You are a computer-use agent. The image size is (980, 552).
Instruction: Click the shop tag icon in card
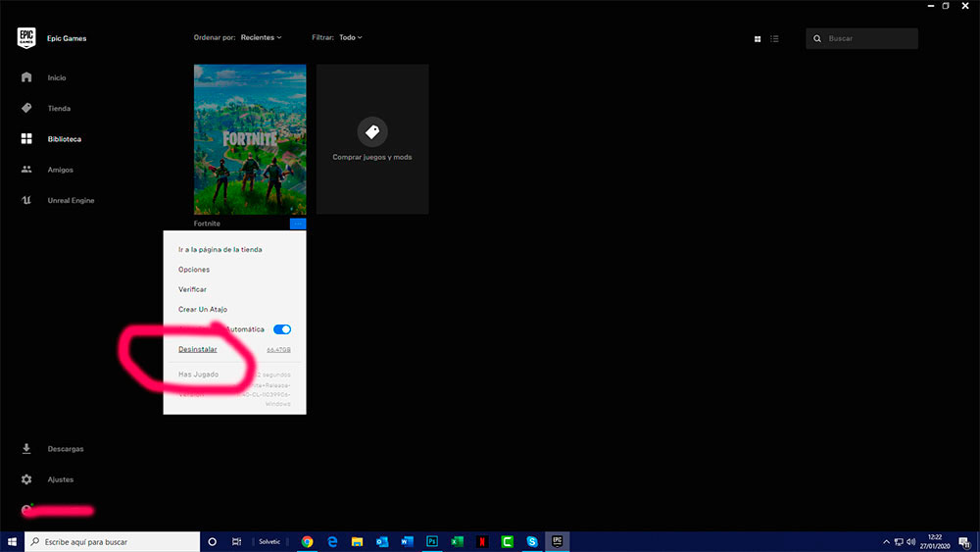372,131
